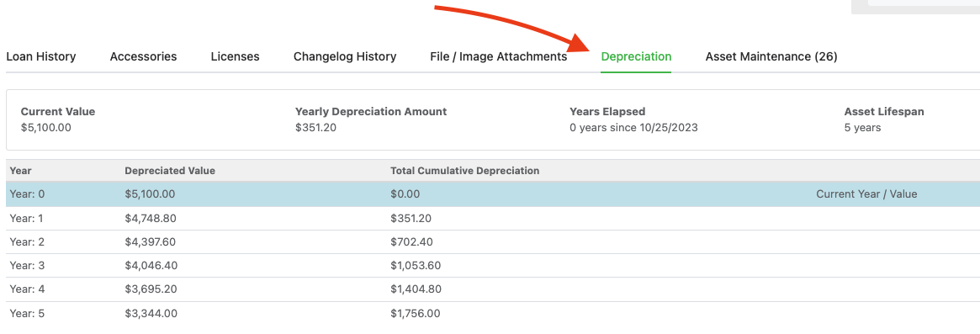This screenshot has height=334, width=980.
Task: Click the Yearly Depreciation Amount $351.20
Action: coord(316,128)
